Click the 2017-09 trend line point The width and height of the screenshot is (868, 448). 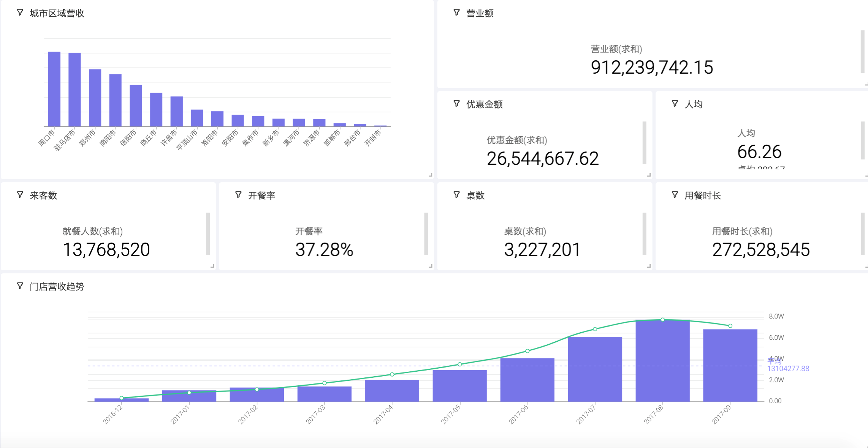coord(730,326)
